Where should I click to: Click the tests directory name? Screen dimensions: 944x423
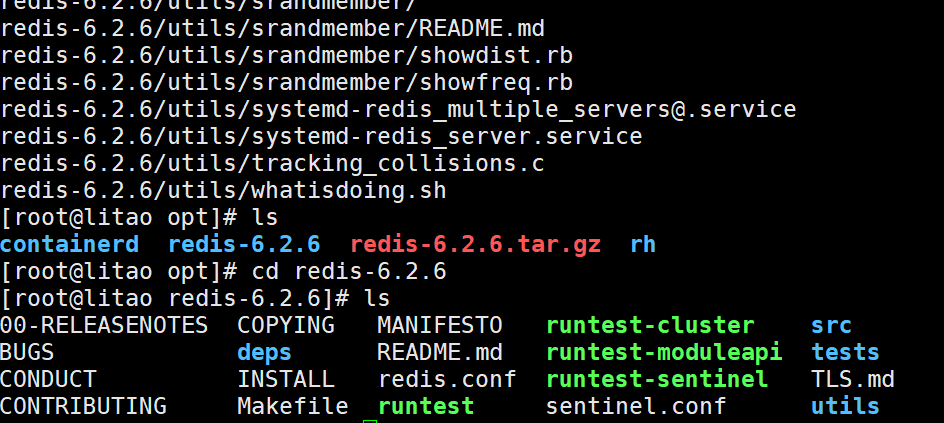pyautogui.click(x=845, y=353)
